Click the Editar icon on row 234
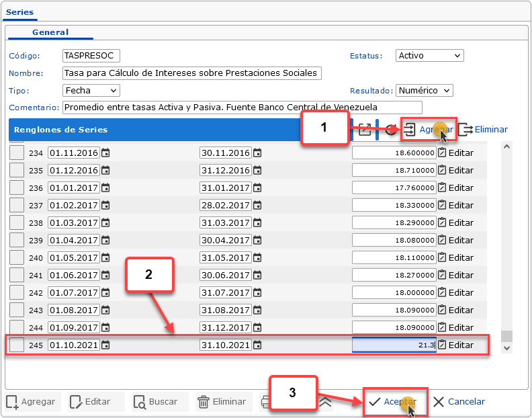The height and width of the screenshot is (418, 532). click(442, 153)
